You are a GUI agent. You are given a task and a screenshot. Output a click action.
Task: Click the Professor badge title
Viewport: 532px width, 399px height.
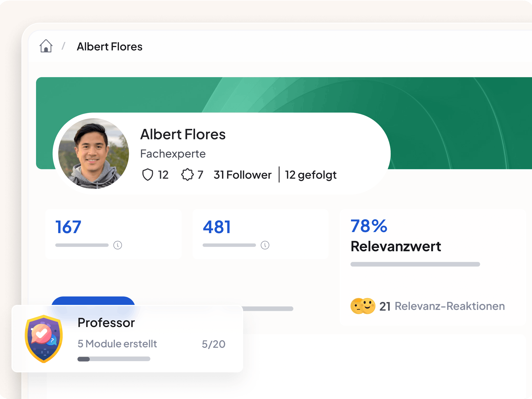pyautogui.click(x=106, y=323)
